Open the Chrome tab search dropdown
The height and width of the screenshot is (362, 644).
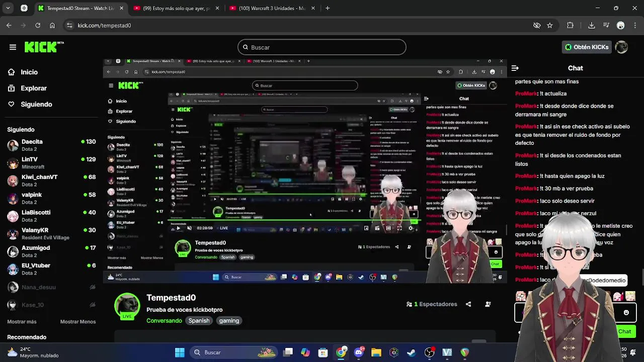point(8,8)
